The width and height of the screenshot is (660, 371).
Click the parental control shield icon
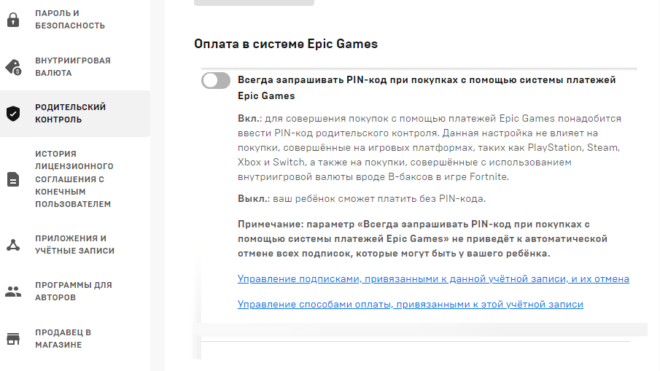pyautogui.click(x=13, y=113)
